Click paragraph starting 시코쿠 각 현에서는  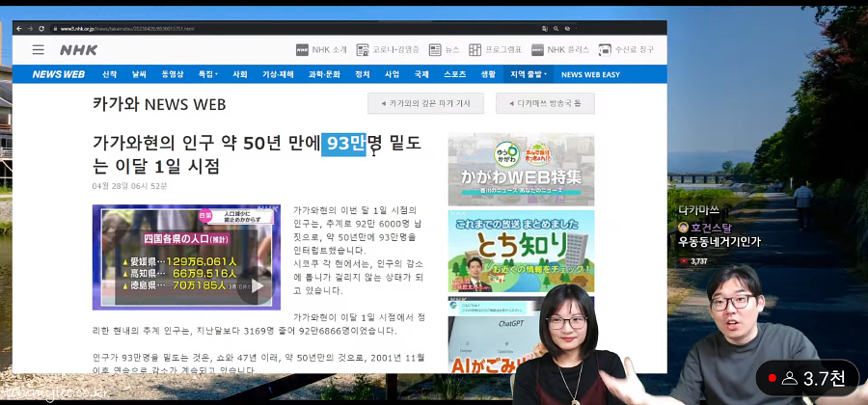[x=357, y=276]
